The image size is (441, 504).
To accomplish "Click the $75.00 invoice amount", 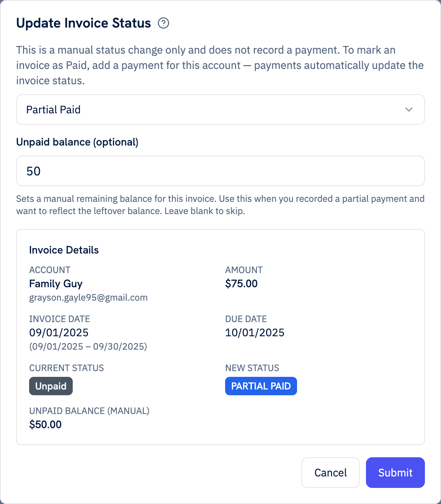I will click(x=241, y=284).
